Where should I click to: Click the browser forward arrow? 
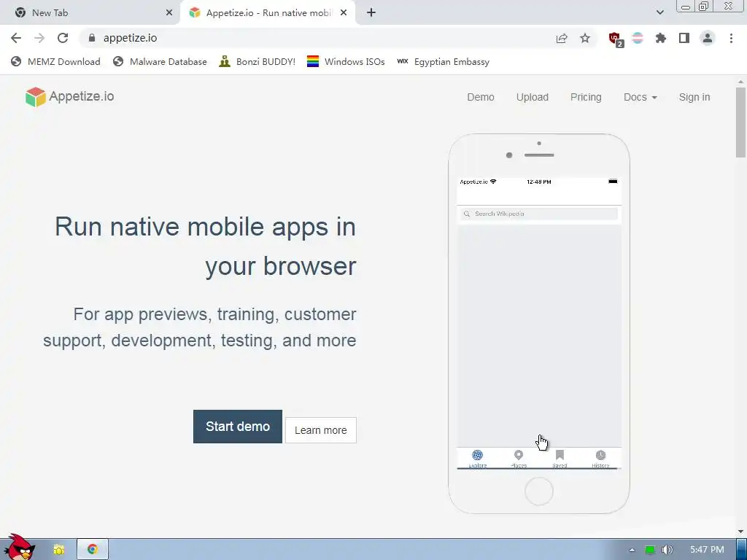pos(39,38)
